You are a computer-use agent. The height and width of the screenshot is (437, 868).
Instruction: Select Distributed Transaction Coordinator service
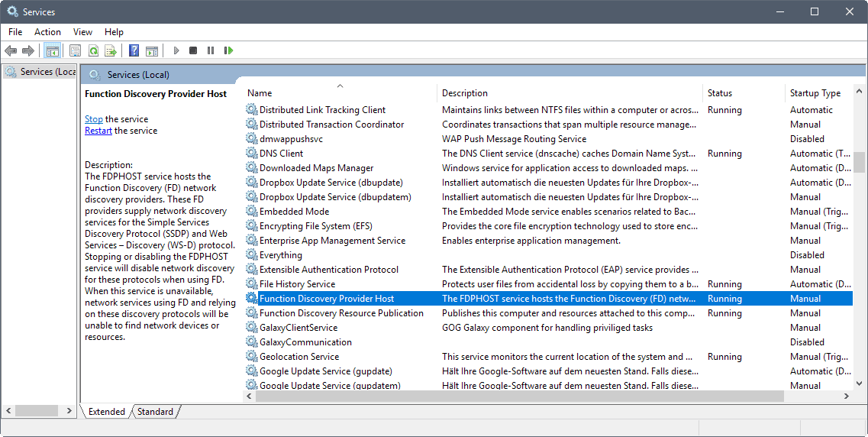548,125
